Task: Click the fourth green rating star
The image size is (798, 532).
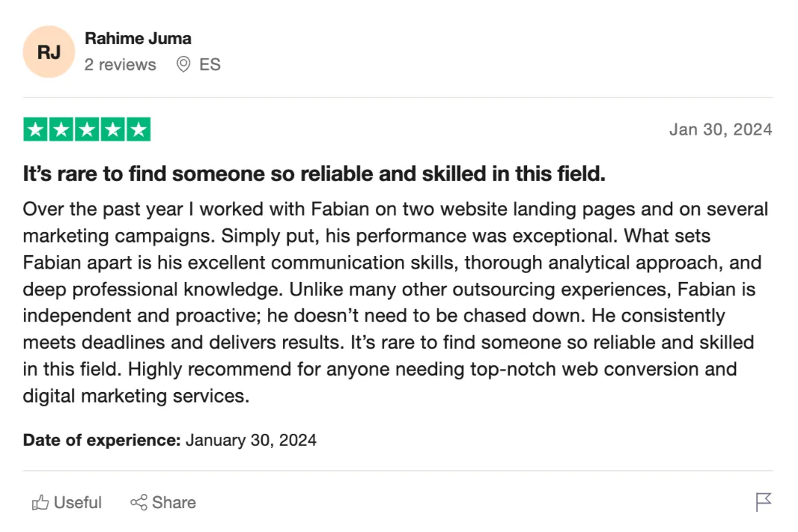Action: click(112, 129)
